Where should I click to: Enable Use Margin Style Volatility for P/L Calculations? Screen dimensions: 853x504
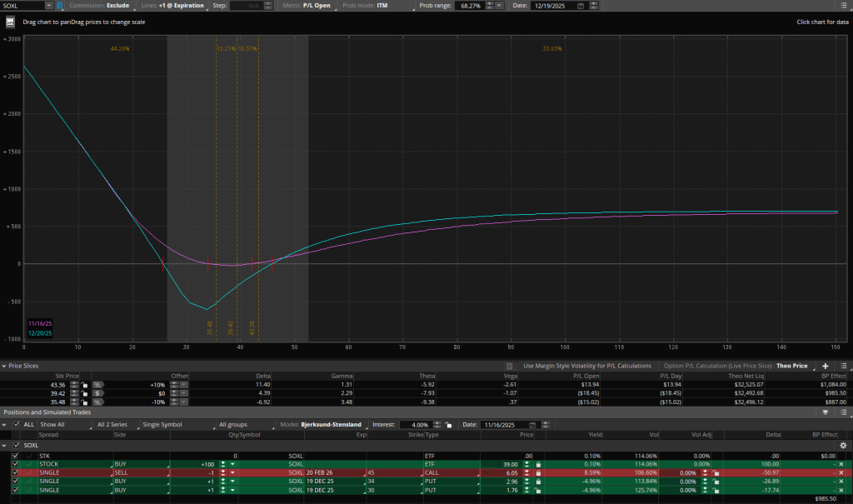click(x=509, y=365)
